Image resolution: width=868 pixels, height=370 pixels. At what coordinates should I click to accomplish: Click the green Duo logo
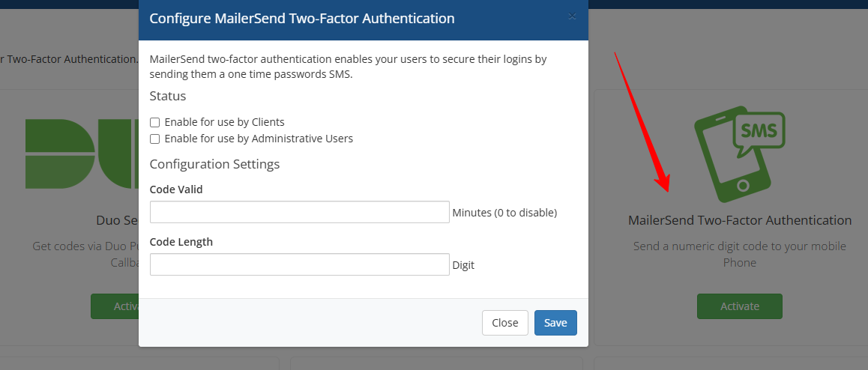click(x=82, y=154)
